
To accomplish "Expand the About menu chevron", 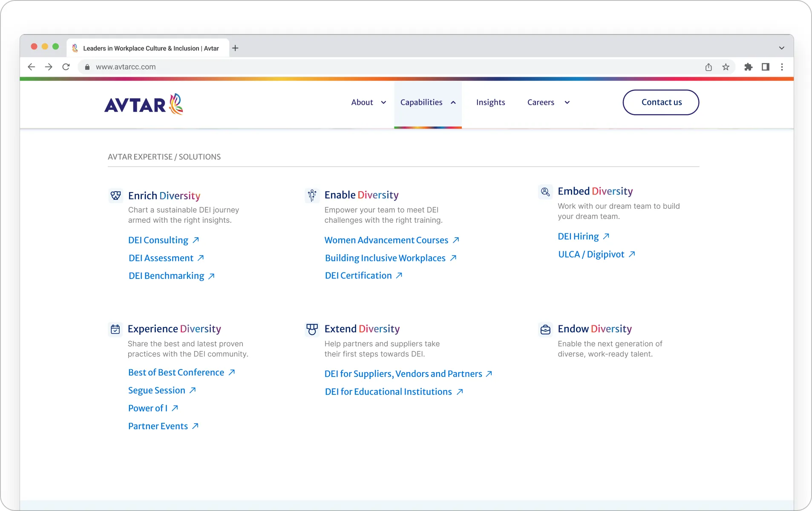I will point(383,103).
